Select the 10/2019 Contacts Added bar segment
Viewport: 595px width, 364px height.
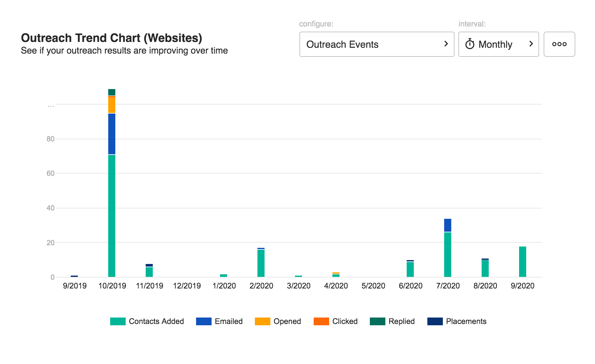(112, 216)
